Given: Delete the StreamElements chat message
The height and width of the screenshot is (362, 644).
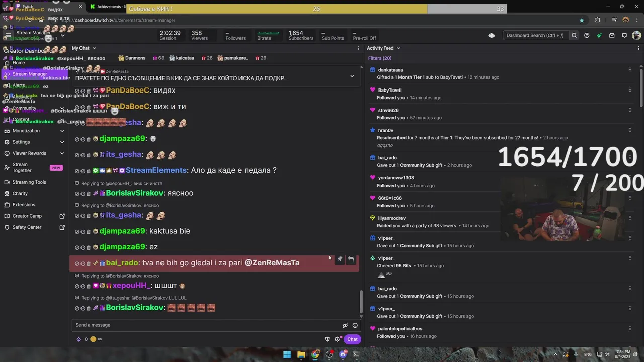Looking at the screenshot, I should [89, 171].
